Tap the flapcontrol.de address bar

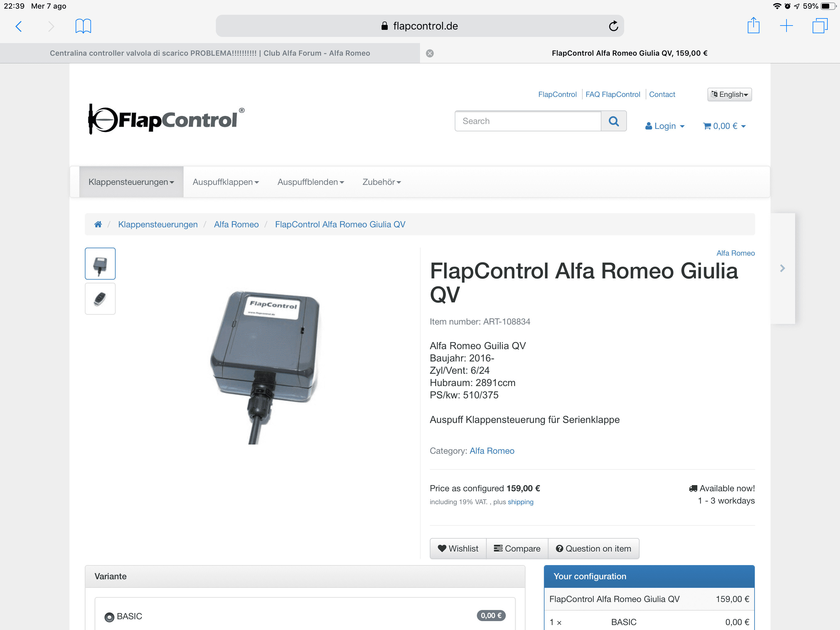(420, 26)
